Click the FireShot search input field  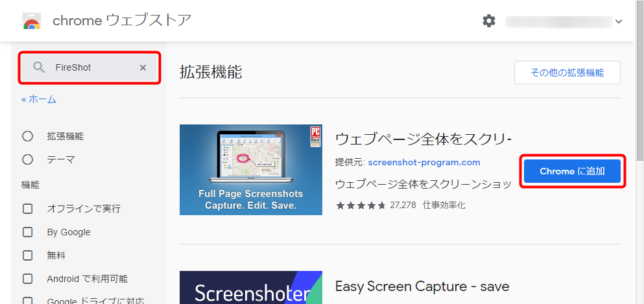point(89,67)
